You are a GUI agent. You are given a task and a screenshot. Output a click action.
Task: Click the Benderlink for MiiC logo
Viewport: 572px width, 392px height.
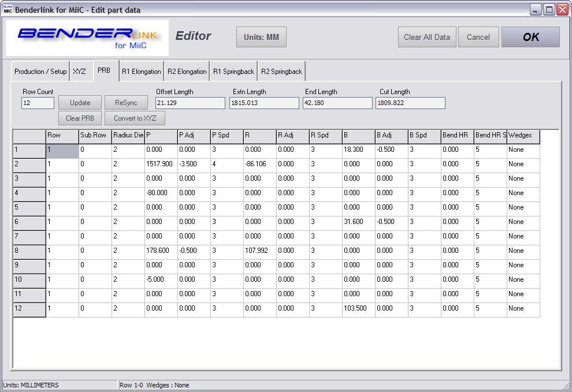click(x=87, y=38)
